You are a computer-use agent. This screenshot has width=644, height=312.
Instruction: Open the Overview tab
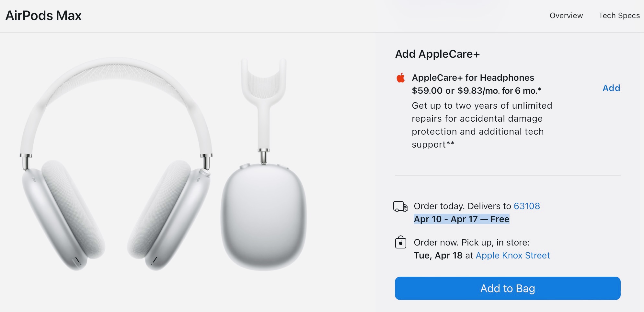pos(566,15)
